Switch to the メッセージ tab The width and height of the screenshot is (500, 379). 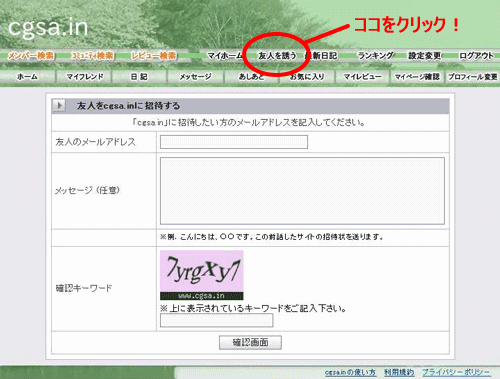click(x=196, y=77)
